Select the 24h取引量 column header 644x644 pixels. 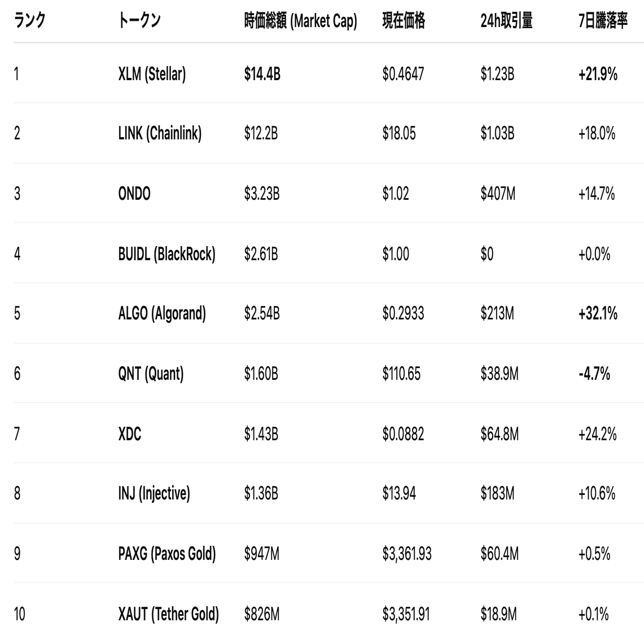click(506, 21)
